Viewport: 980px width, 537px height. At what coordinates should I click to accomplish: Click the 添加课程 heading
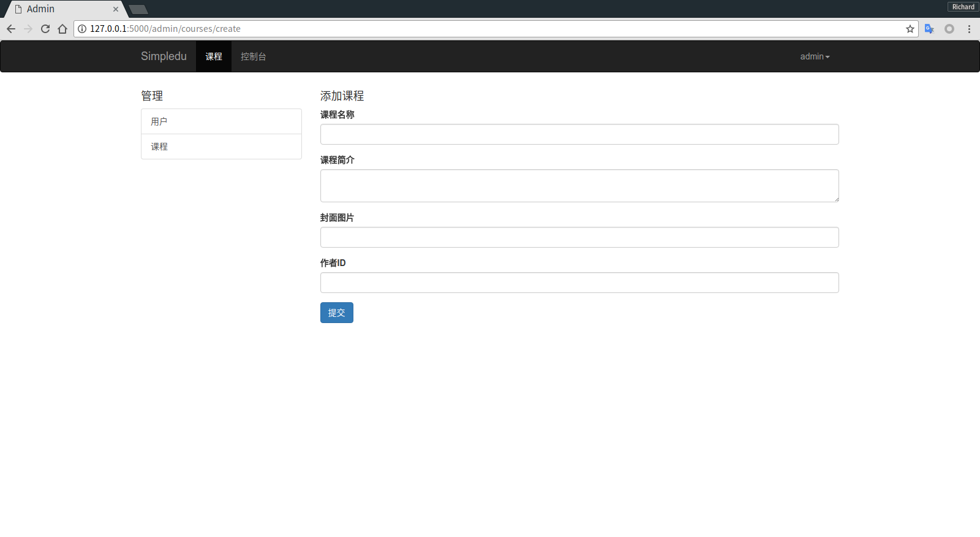tap(342, 96)
